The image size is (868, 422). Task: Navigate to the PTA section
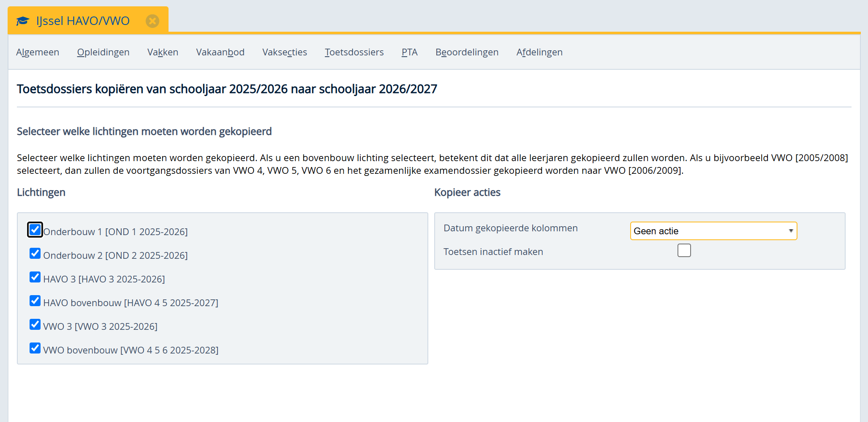pos(409,52)
